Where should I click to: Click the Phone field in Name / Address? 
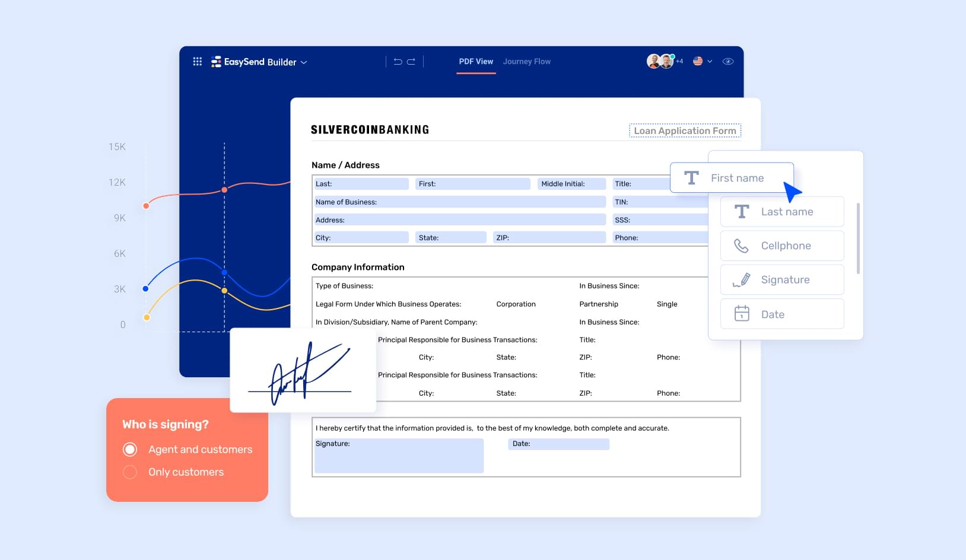[660, 237]
